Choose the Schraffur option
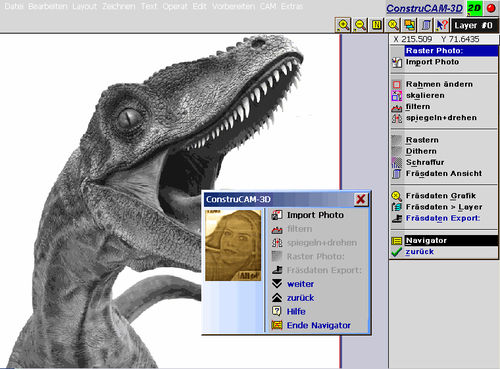The width and height of the screenshot is (500, 369). click(x=425, y=162)
